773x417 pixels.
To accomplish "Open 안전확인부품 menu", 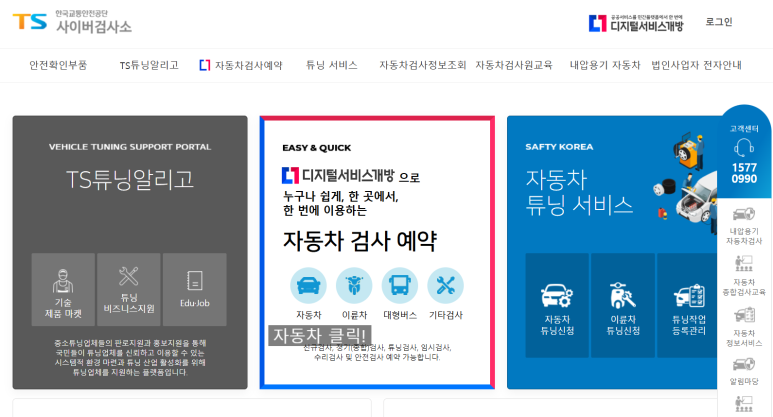I will click(58, 65).
